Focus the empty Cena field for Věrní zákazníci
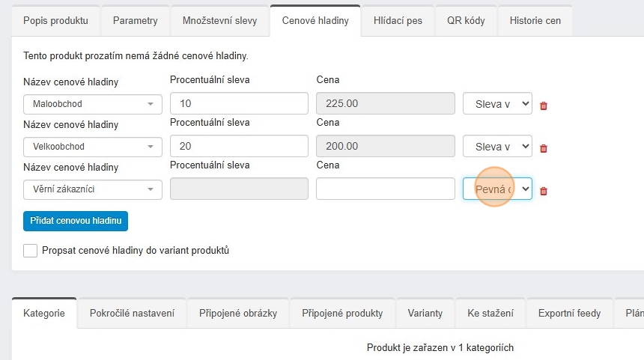The width and height of the screenshot is (644, 360). click(385, 189)
